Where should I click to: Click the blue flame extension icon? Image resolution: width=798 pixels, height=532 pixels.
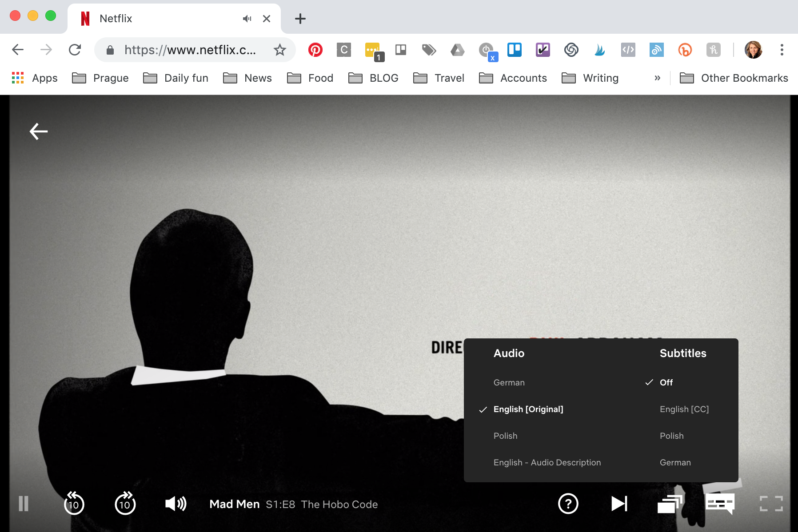599,50
